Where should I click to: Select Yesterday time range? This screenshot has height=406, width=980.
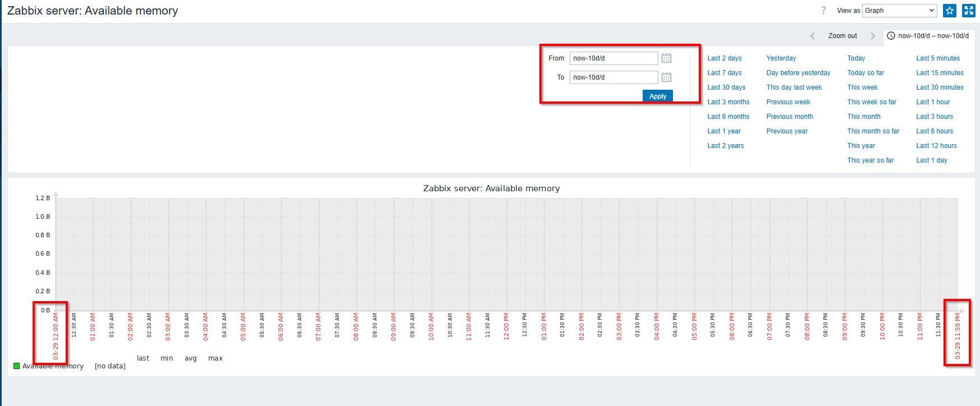coord(781,58)
